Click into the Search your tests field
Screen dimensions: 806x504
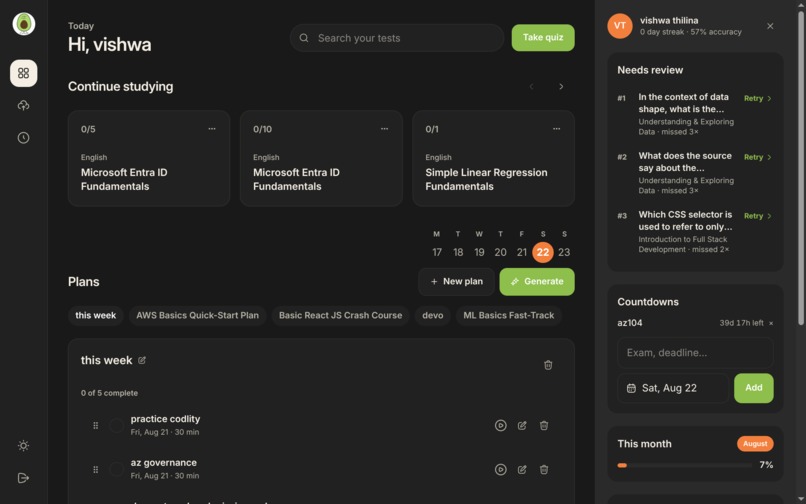[x=396, y=38]
